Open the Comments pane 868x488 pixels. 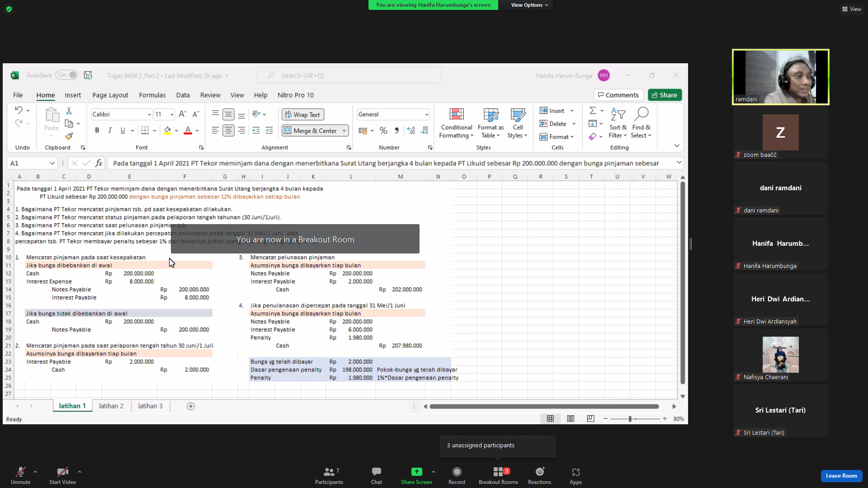coord(618,95)
